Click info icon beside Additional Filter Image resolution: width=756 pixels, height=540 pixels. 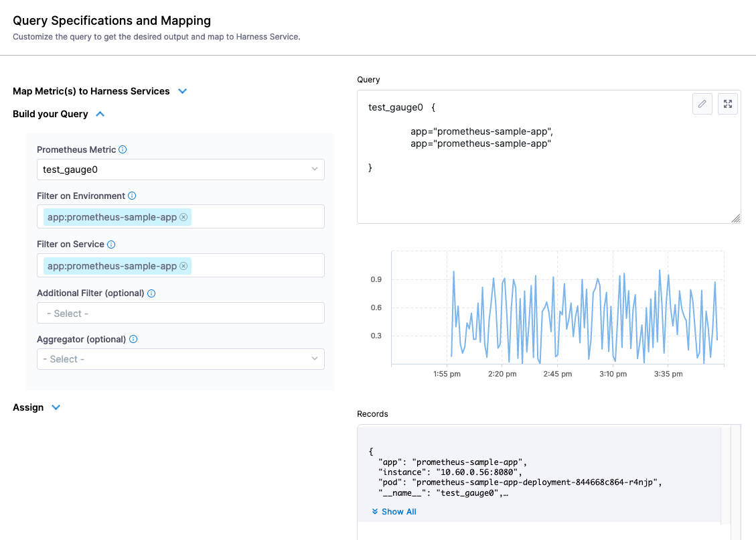pos(151,293)
